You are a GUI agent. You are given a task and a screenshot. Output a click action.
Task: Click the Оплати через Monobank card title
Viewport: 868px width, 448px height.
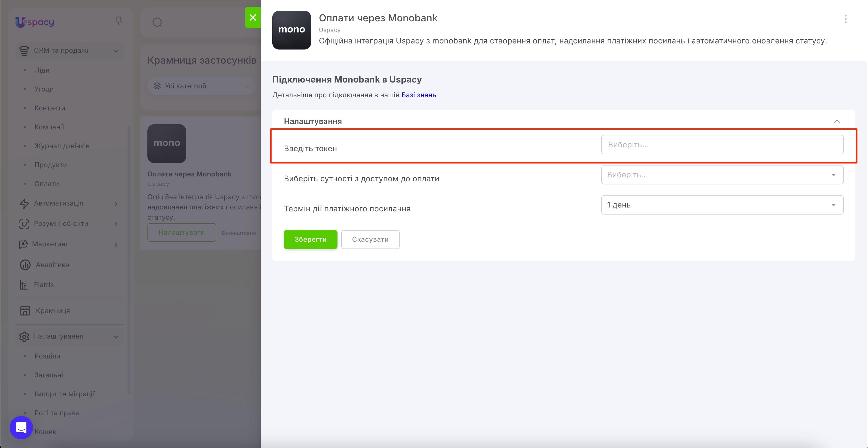[189, 174]
